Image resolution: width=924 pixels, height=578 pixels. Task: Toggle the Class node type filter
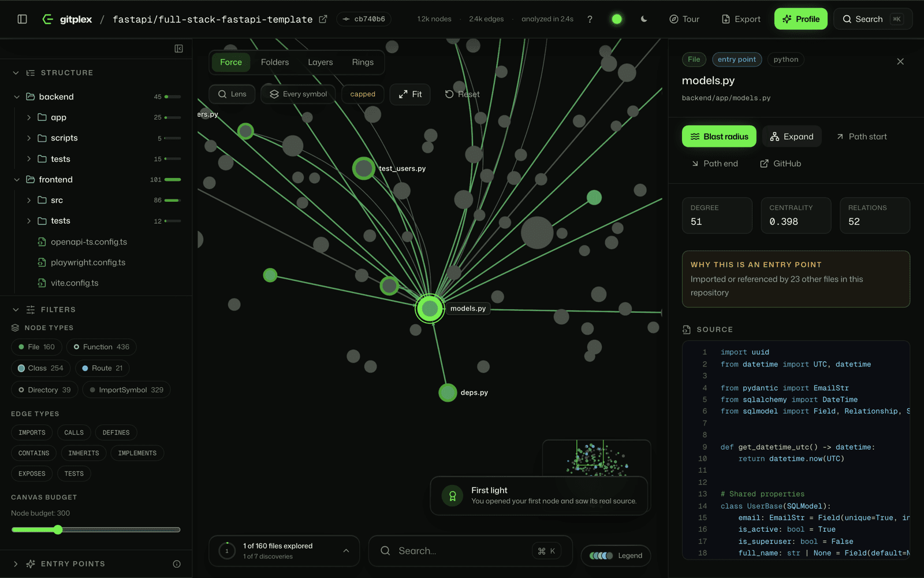pos(40,368)
